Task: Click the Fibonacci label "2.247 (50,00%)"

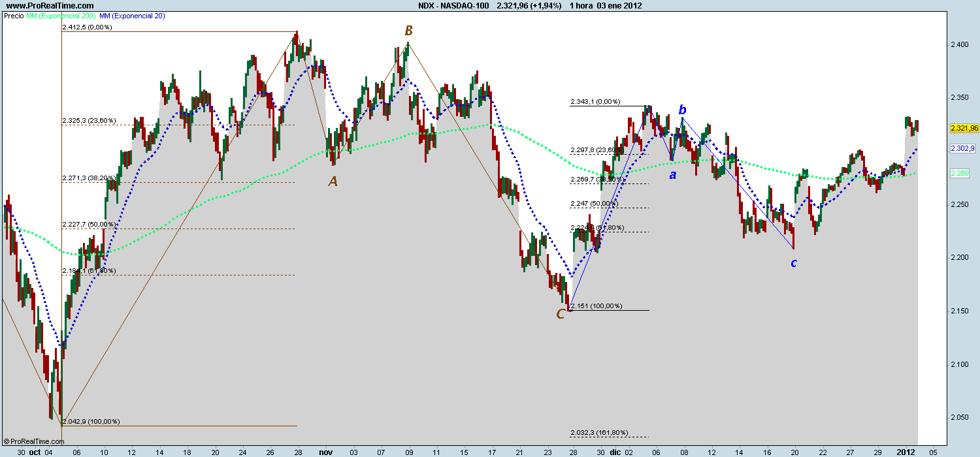Action: [593, 204]
